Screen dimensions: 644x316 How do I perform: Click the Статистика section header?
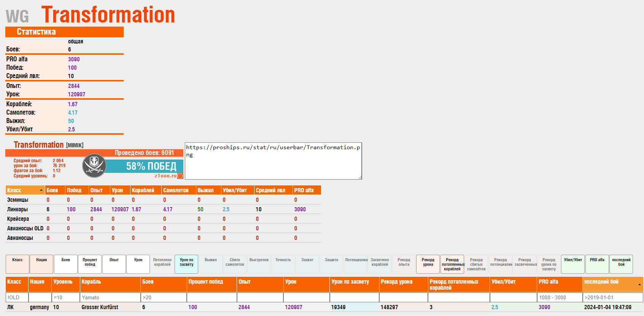pos(64,32)
